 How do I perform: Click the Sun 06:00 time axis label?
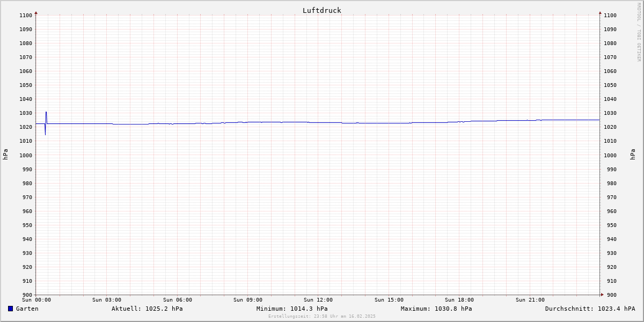[x=178, y=300]
